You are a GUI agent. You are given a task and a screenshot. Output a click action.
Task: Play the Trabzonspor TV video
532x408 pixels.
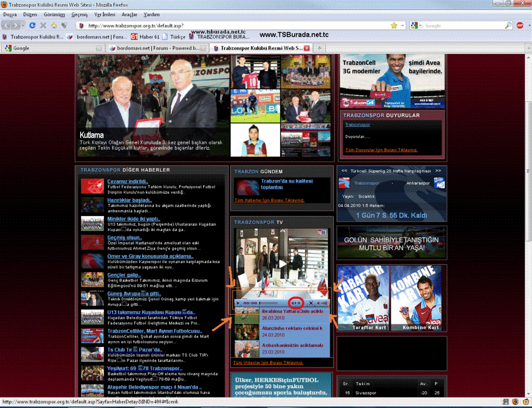pyautogui.click(x=238, y=303)
